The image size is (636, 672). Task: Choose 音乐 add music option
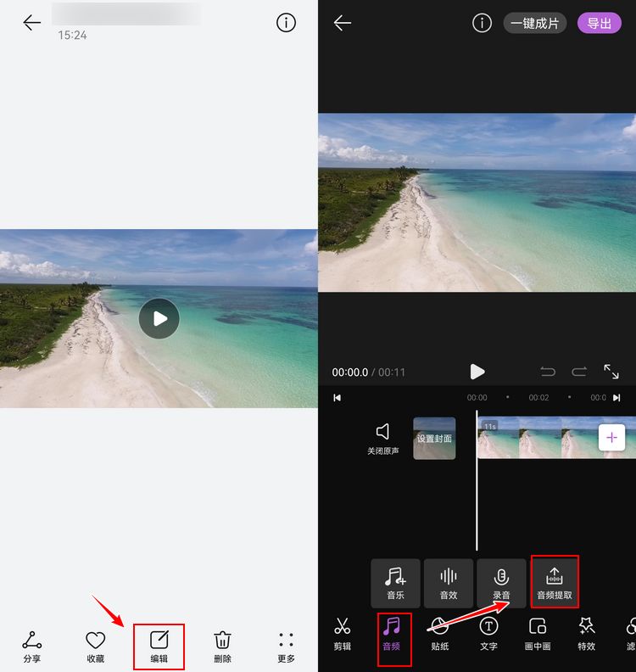(x=395, y=583)
